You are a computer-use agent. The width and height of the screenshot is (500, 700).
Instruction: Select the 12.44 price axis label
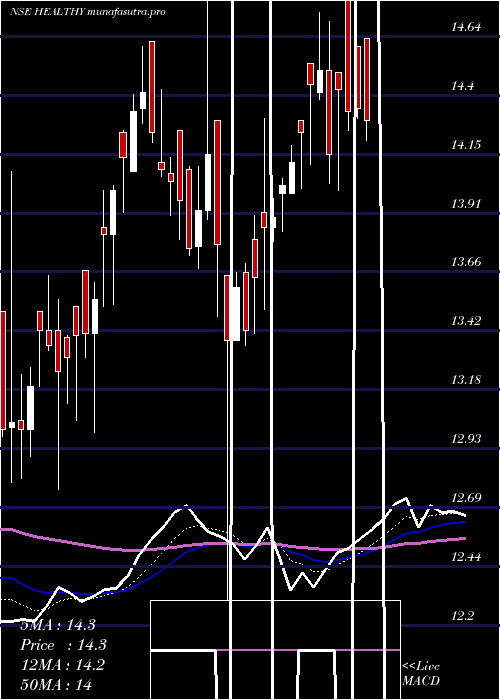coord(466,556)
